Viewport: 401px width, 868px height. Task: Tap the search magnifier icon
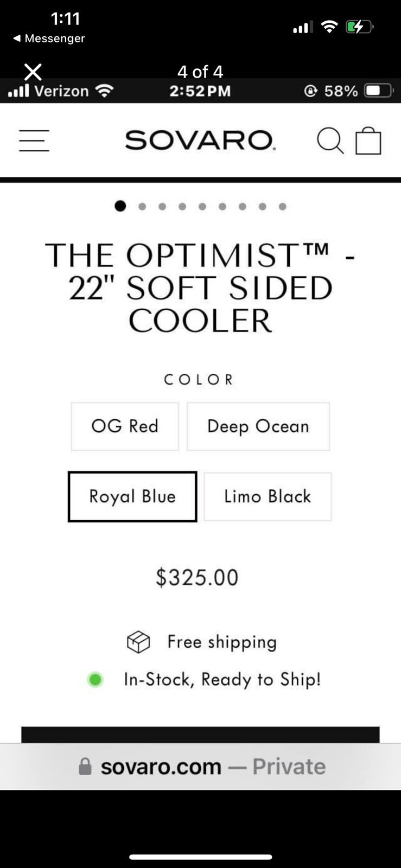330,141
